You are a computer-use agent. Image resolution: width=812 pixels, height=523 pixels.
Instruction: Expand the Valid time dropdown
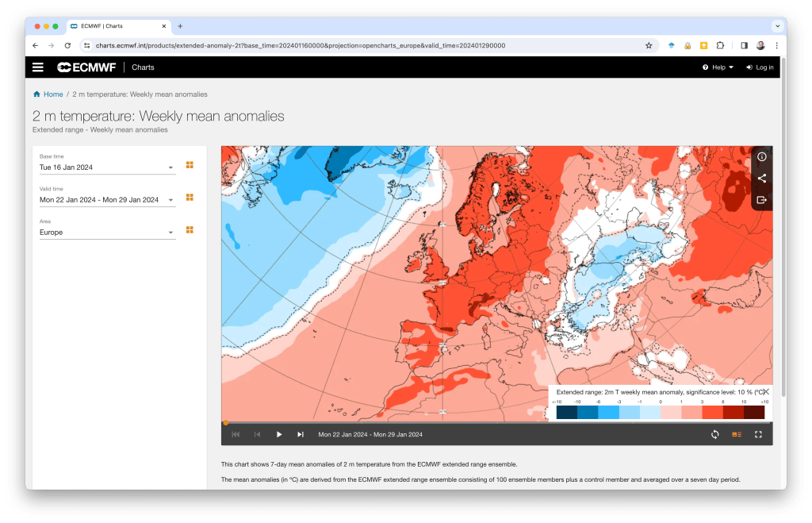pyautogui.click(x=170, y=201)
